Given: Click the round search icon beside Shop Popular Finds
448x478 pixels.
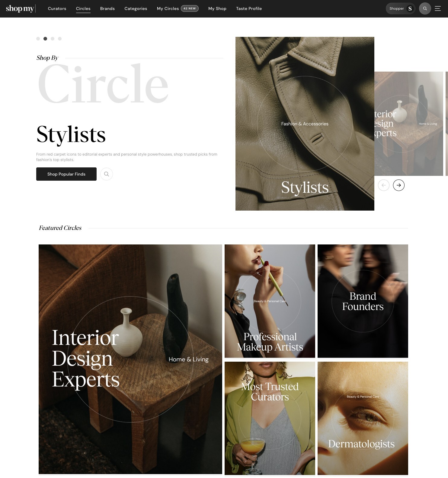Looking at the screenshot, I should coord(106,174).
